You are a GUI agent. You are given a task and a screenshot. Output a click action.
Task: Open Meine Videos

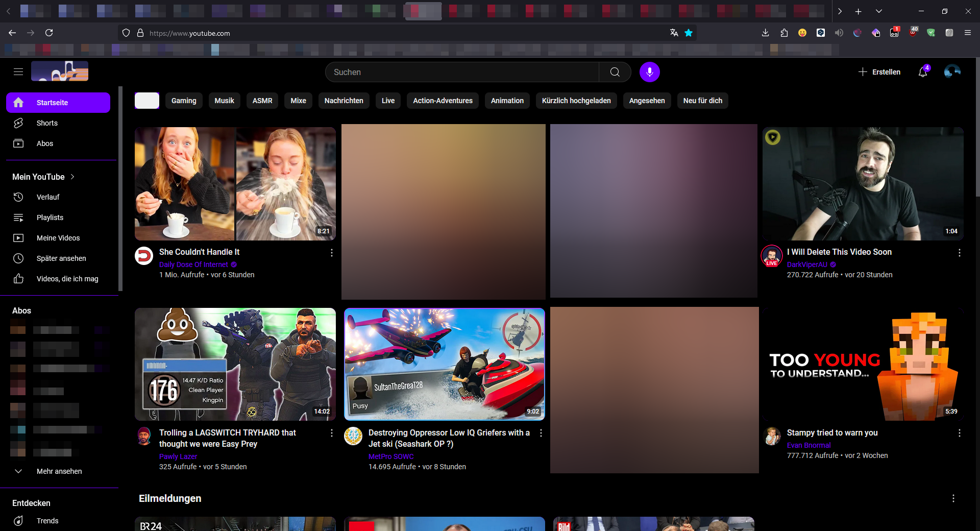[x=58, y=238]
